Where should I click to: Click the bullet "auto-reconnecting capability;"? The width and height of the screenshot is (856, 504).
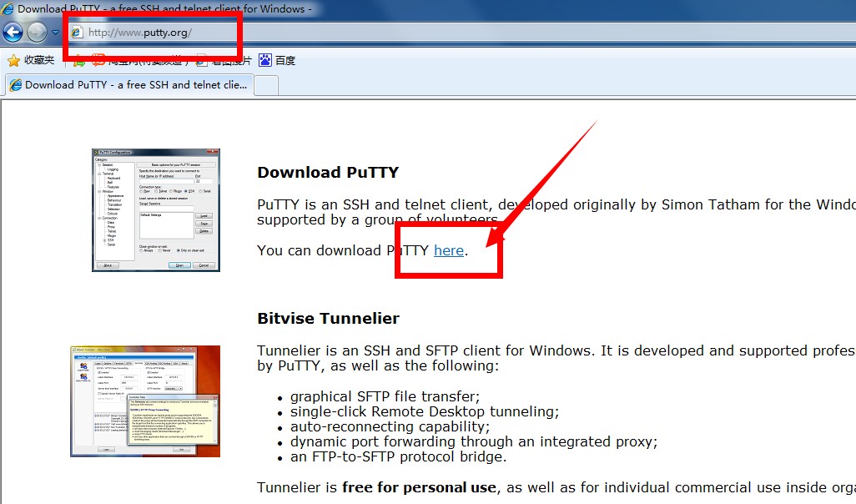[x=390, y=426]
